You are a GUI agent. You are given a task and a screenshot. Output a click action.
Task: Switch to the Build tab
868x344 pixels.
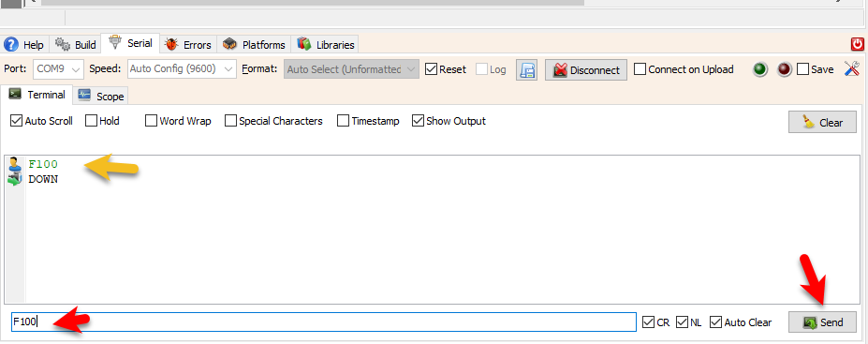[76, 45]
